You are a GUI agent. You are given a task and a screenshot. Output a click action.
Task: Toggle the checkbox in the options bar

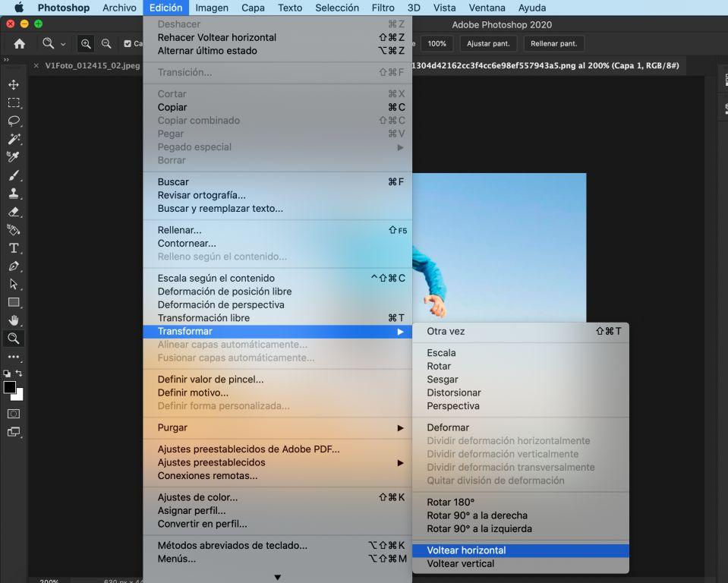point(128,43)
